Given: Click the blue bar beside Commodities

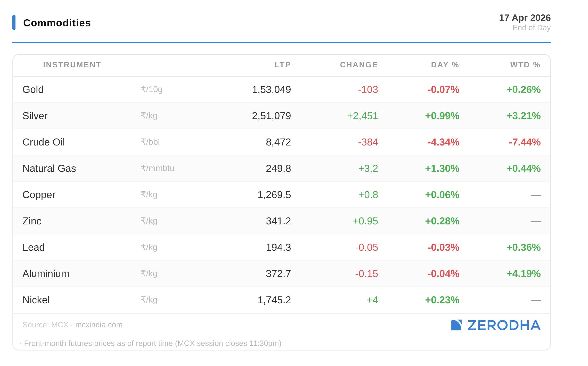Looking at the screenshot, I should tap(14, 22).
